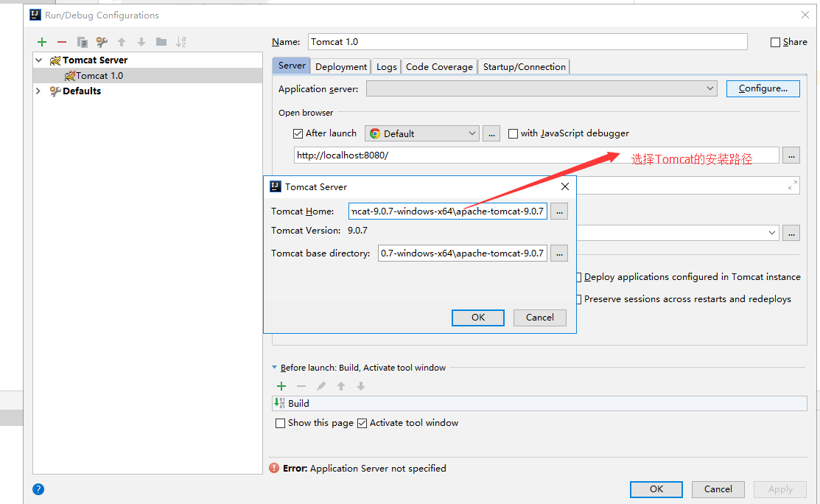Image resolution: width=820 pixels, height=504 pixels.
Task: Open the Startup/Connection tab
Action: tap(524, 66)
